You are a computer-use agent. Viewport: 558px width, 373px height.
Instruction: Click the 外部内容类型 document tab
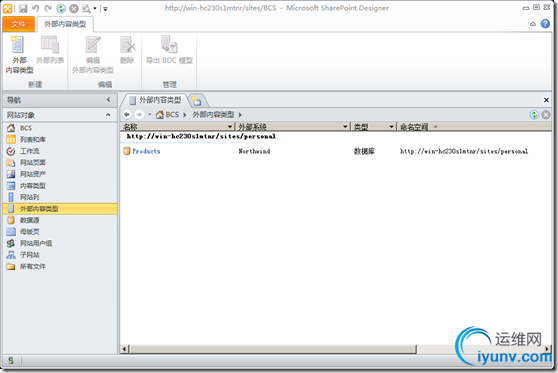click(155, 100)
